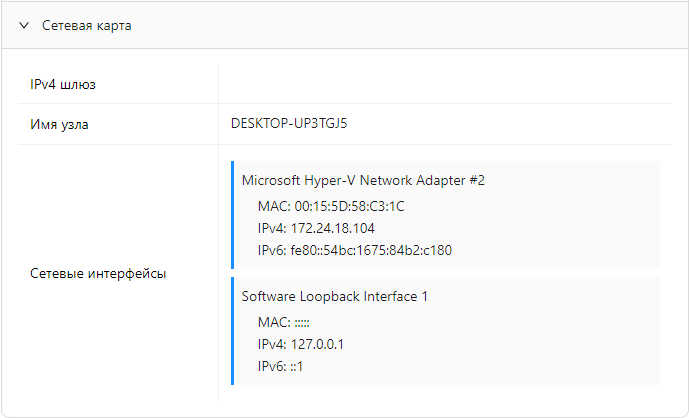Click blue accent bar of Loopback interface card
This screenshot has height=418, width=689.
tap(232, 331)
